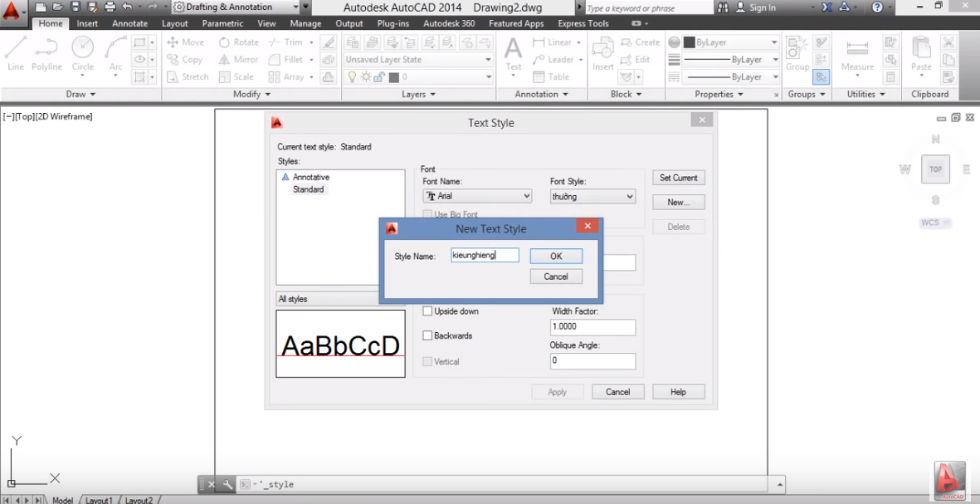
Task: Enable the Backwards text option
Action: coord(428,335)
